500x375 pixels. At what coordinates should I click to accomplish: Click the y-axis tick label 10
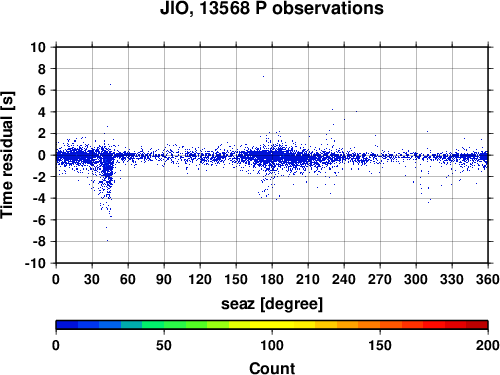38,47
